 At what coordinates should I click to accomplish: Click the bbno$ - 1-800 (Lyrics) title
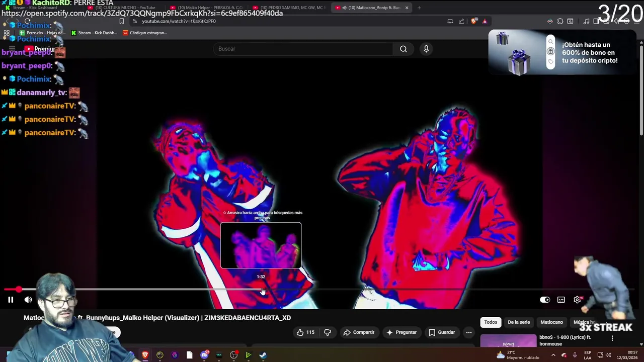(x=565, y=340)
